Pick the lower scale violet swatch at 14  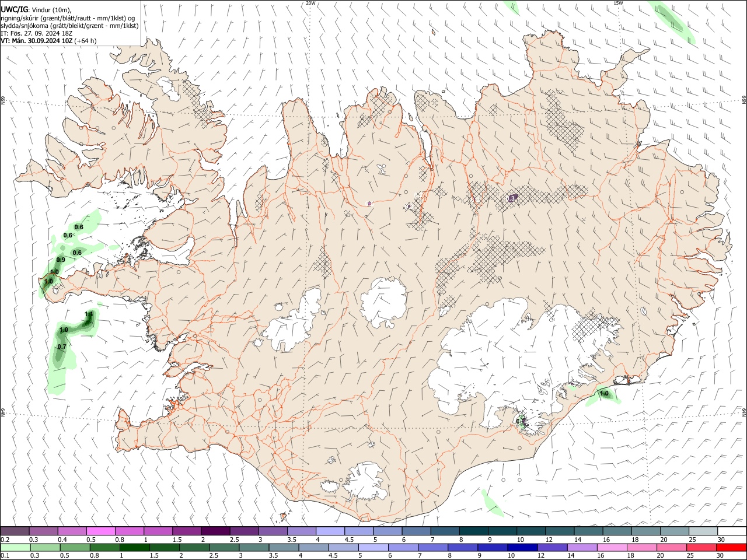[581, 547]
